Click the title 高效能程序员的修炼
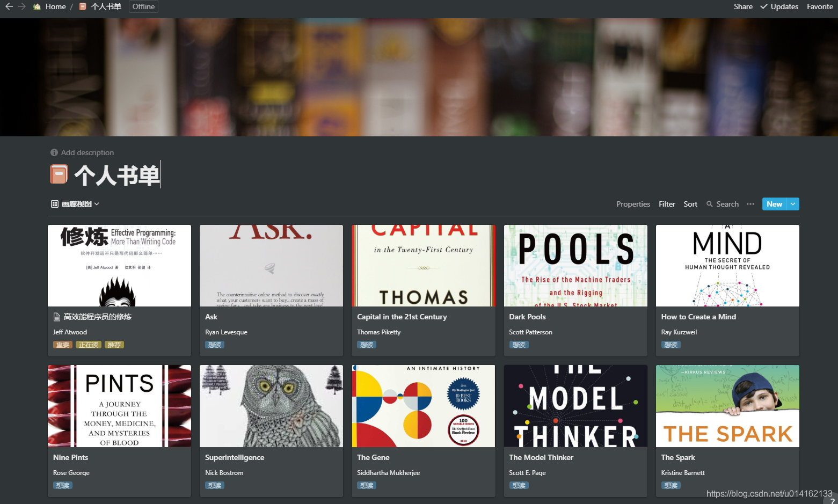838x504 pixels. pos(98,317)
